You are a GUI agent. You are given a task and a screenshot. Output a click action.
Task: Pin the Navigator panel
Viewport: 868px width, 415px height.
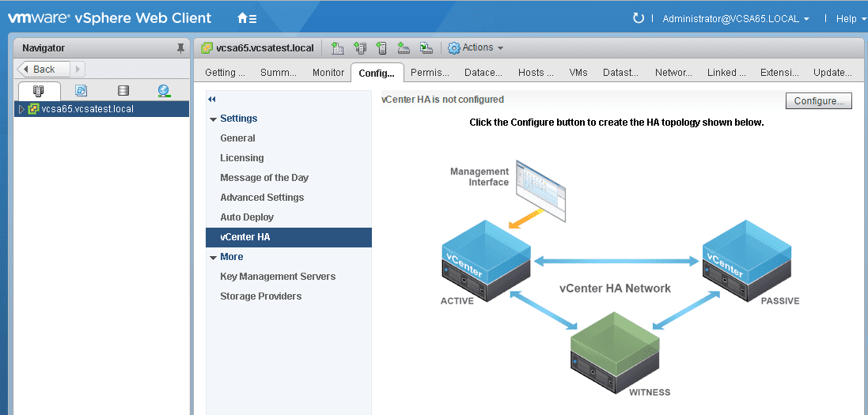click(x=180, y=49)
